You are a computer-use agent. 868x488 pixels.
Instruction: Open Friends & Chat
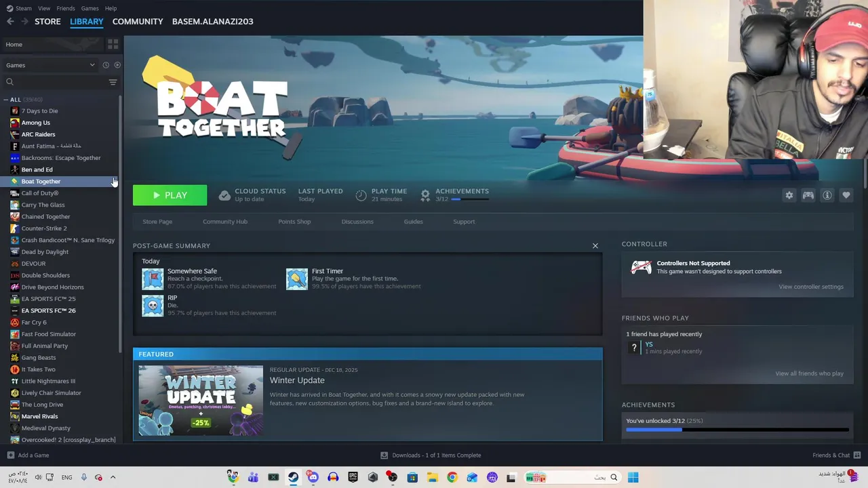[x=836, y=455]
